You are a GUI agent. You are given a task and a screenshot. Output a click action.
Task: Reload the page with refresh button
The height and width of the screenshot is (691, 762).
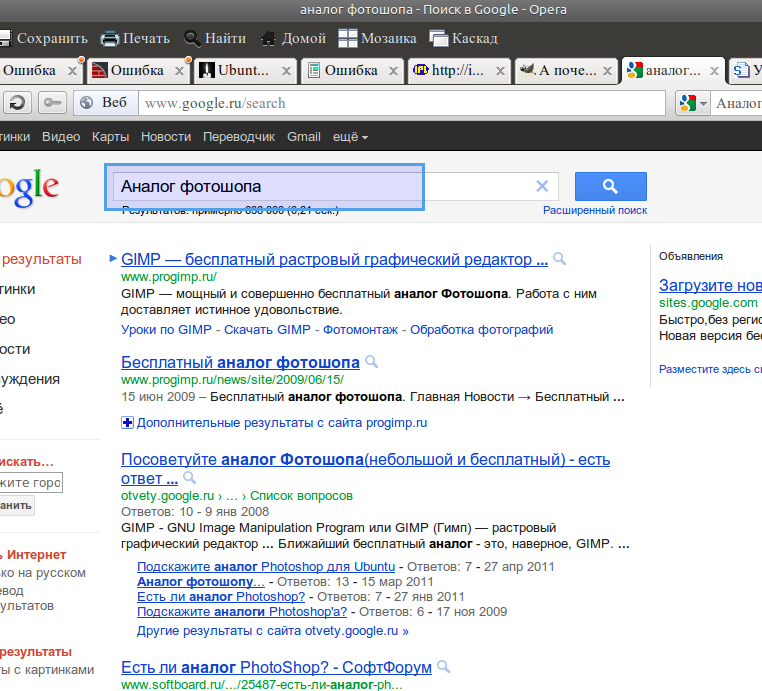(17, 103)
